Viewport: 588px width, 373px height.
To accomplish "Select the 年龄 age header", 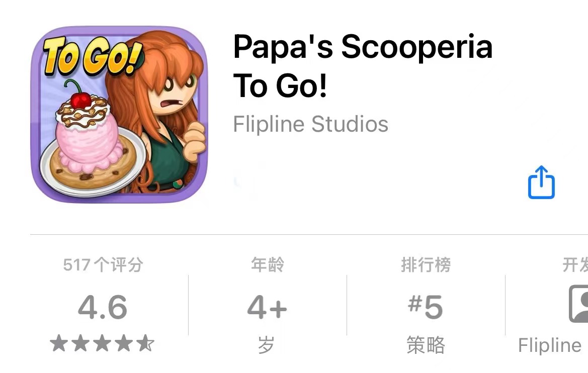I will (x=268, y=264).
